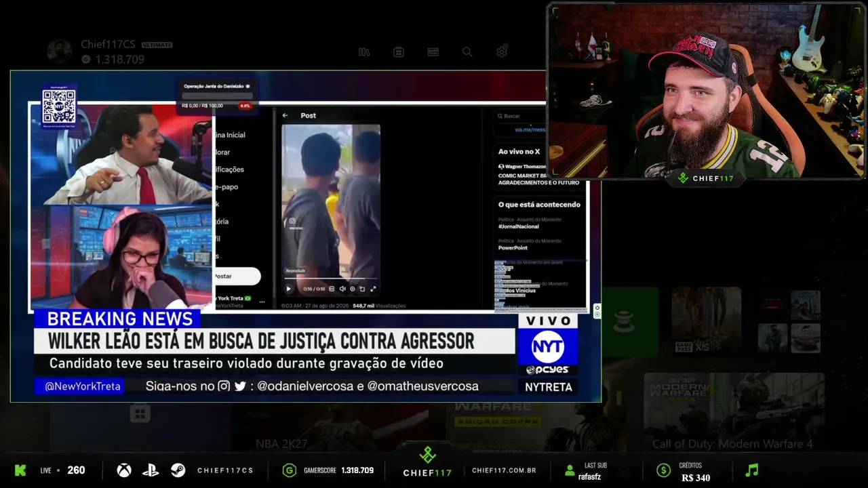
Task: Open the Call of Duty: Modern Warfare 4 tile
Action: pyautogui.click(x=732, y=413)
